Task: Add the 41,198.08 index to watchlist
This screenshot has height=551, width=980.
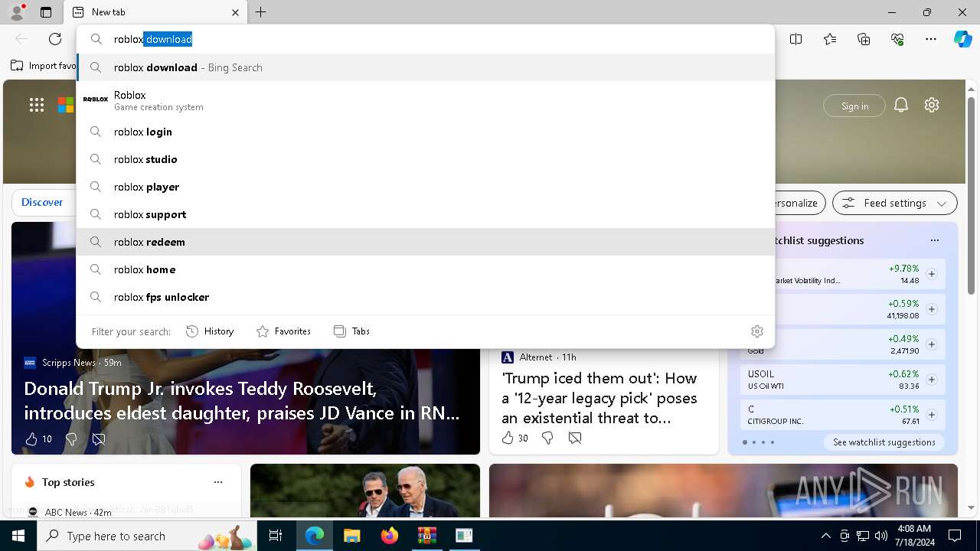Action: click(x=931, y=309)
